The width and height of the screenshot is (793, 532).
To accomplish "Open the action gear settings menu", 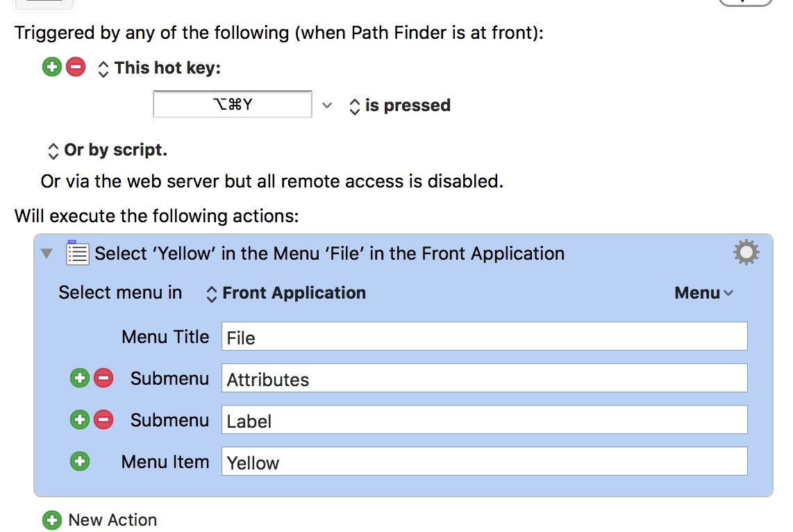I will click(746, 252).
